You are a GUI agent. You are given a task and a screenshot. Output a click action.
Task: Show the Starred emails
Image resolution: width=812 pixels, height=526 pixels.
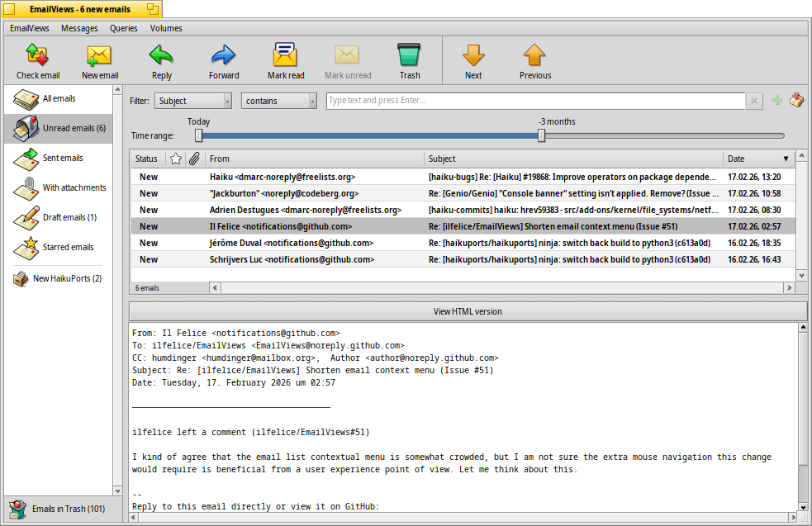(x=59, y=248)
